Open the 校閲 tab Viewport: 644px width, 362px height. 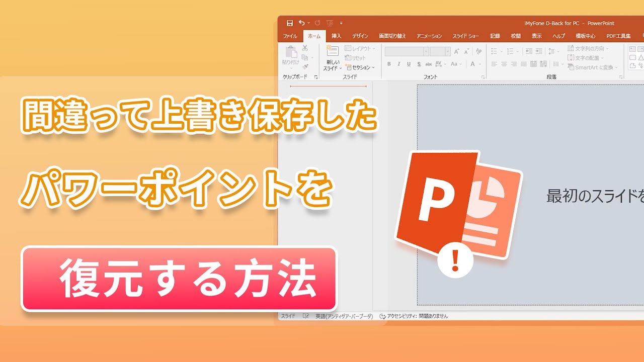coord(516,36)
